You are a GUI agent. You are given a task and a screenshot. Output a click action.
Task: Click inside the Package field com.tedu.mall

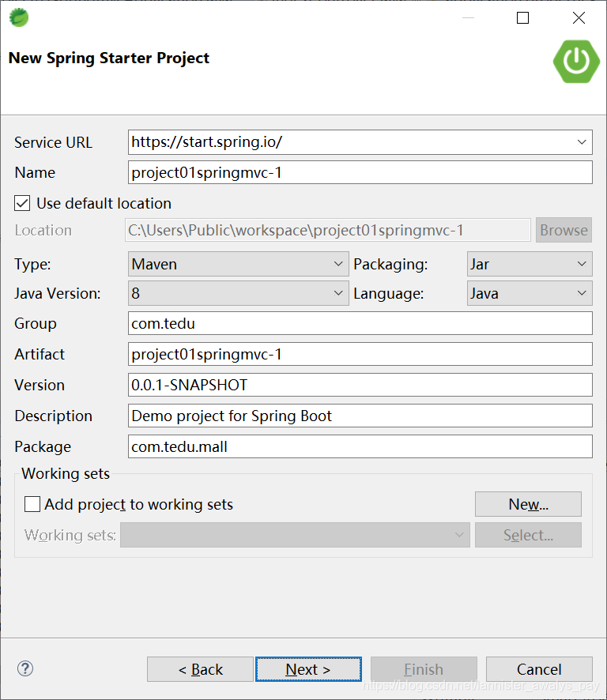pos(360,446)
